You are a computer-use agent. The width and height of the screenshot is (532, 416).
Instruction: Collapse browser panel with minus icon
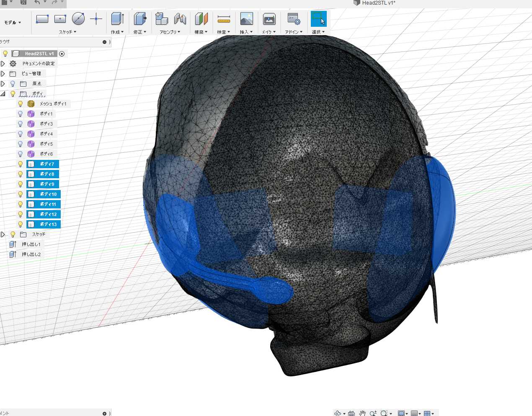[104, 42]
